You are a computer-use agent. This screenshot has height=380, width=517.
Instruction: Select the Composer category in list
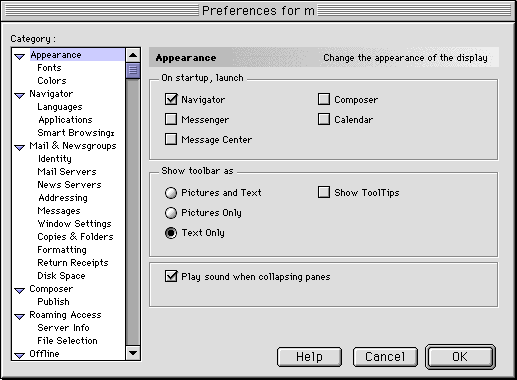pyautogui.click(x=51, y=289)
